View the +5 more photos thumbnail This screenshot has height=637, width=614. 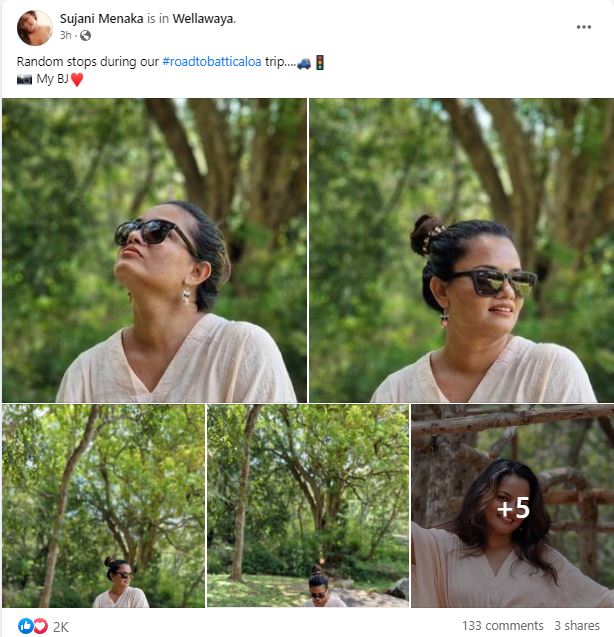pos(512,506)
